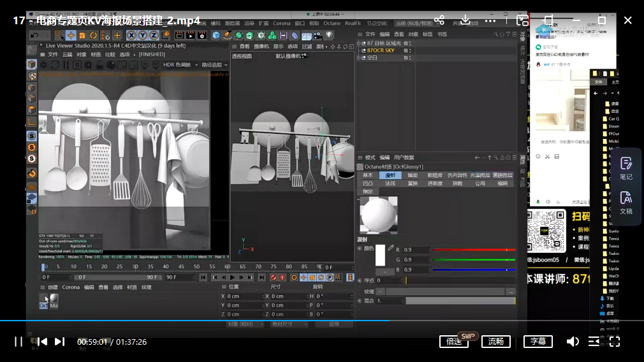Click the 应用 apply button

click(334, 324)
